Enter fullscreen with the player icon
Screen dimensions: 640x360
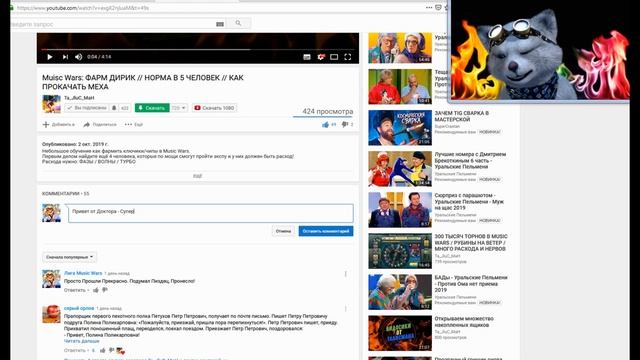pos(348,57)
